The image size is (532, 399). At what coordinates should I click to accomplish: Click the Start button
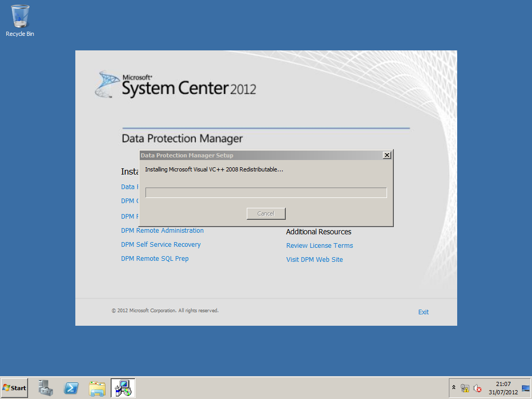(x=14, y=388)
